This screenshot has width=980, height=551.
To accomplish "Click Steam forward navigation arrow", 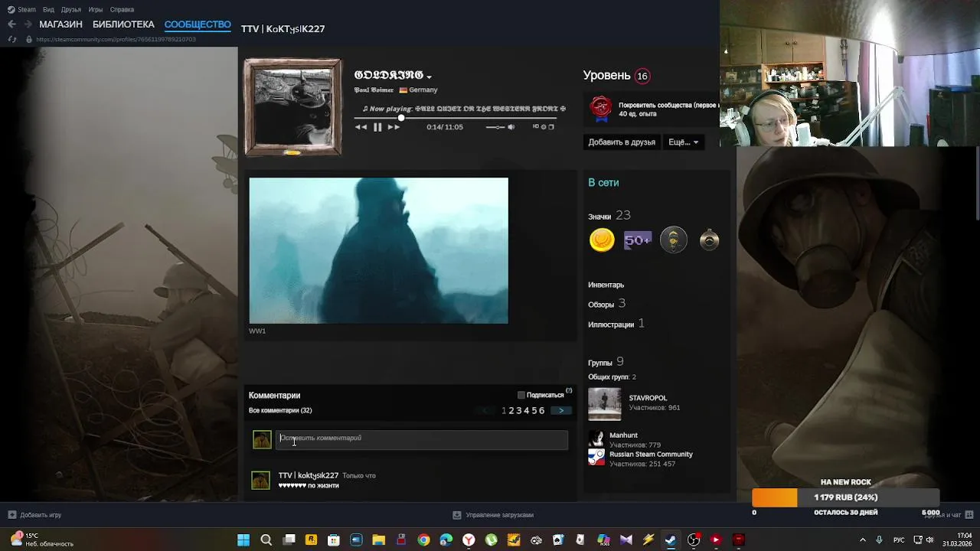I will point(28,24).
